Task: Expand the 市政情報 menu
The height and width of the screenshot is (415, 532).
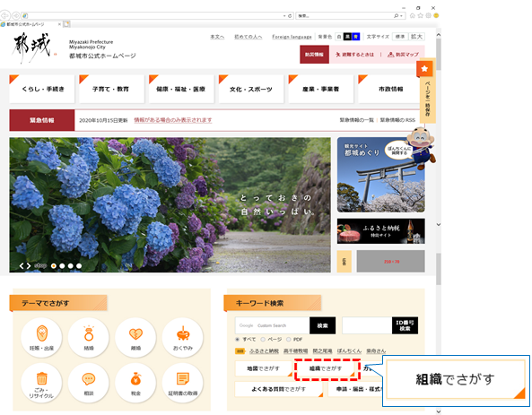Action: [x=389, y=89]
